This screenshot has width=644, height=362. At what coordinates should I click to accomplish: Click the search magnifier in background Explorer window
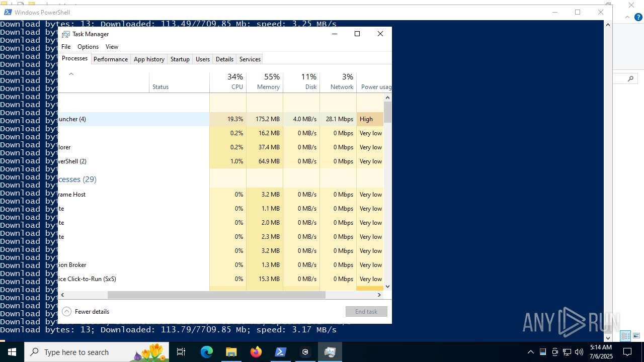point(630,79)
